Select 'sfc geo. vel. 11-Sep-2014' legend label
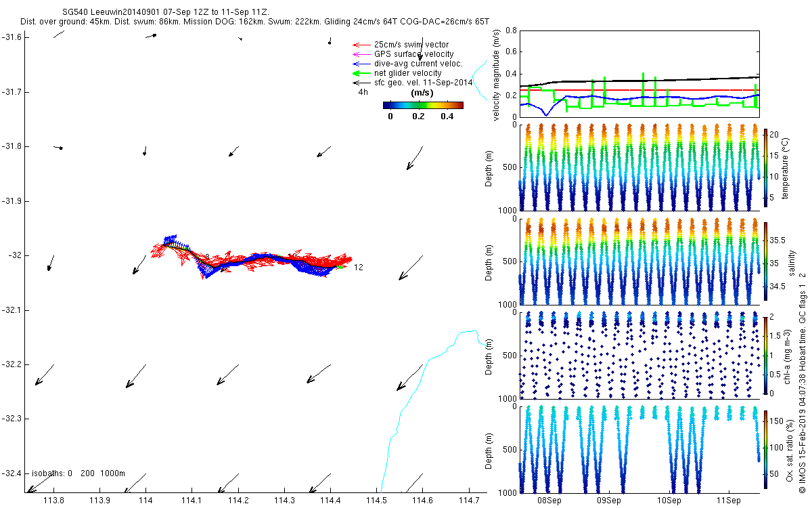 pyautogui.click(x=424, y=83)
